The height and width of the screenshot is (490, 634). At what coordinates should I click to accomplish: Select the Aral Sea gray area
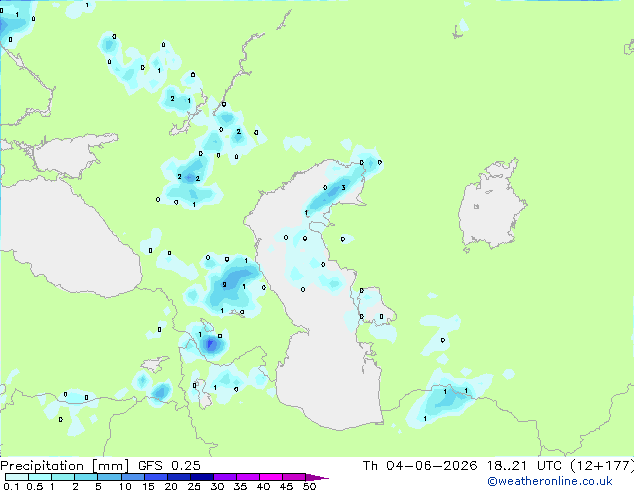(490, 205)
